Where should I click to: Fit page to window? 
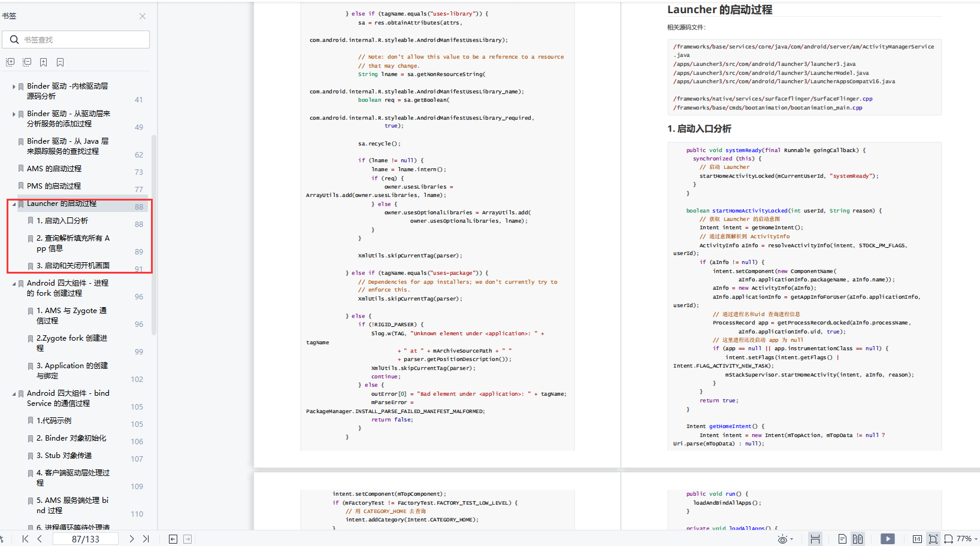(x=933, y=539)
